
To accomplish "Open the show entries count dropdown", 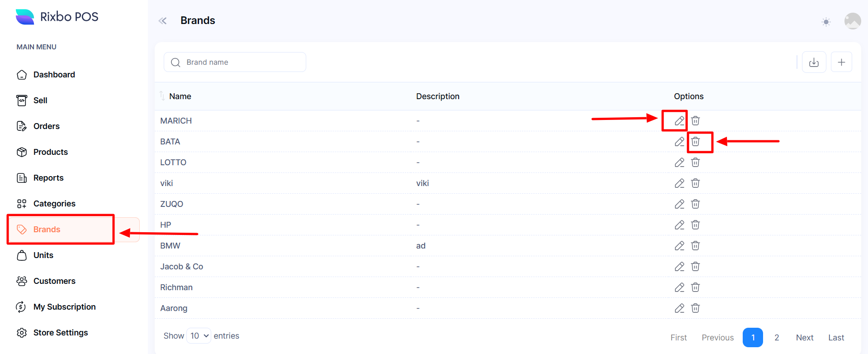I will (199, 336).
